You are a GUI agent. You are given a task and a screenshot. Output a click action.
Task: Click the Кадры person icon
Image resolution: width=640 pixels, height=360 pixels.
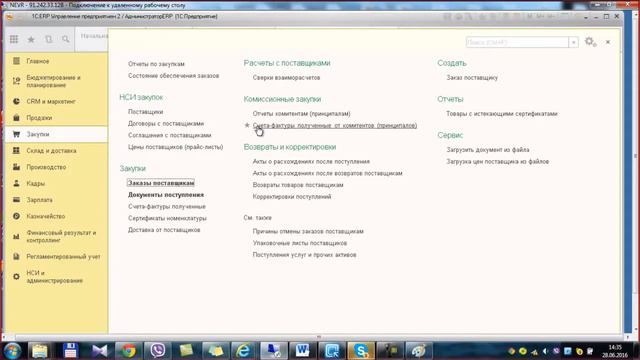coord(16,183)
